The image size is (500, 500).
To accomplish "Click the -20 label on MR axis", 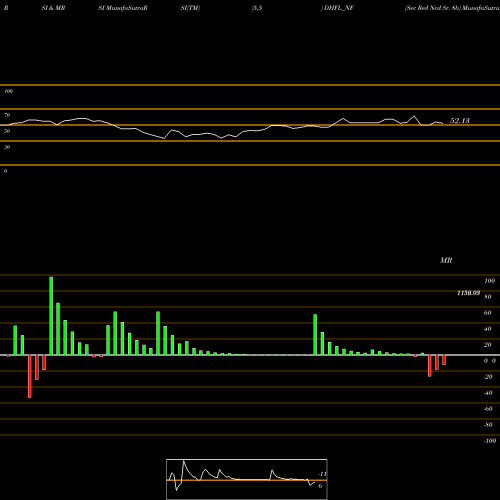I will tap(488, 377).
